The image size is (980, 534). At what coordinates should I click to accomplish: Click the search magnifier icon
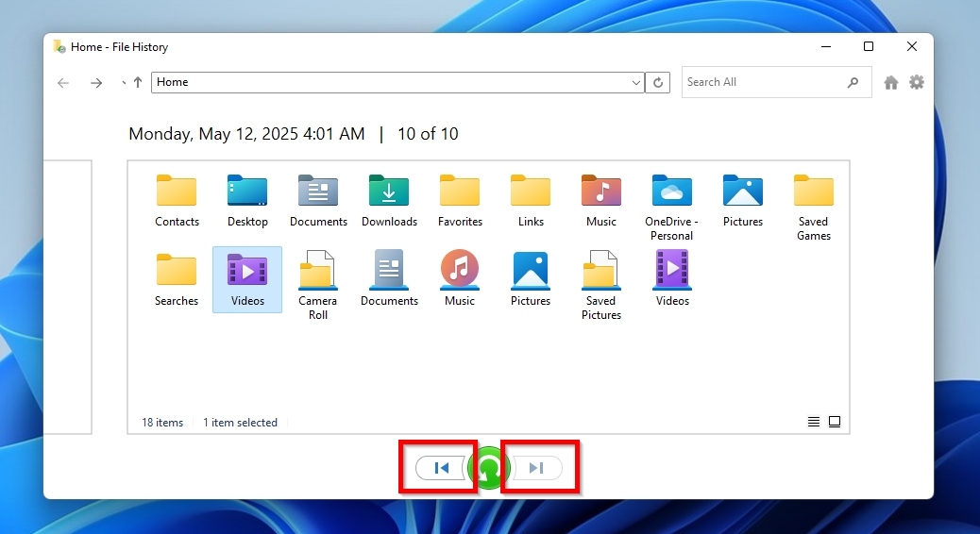853,82
